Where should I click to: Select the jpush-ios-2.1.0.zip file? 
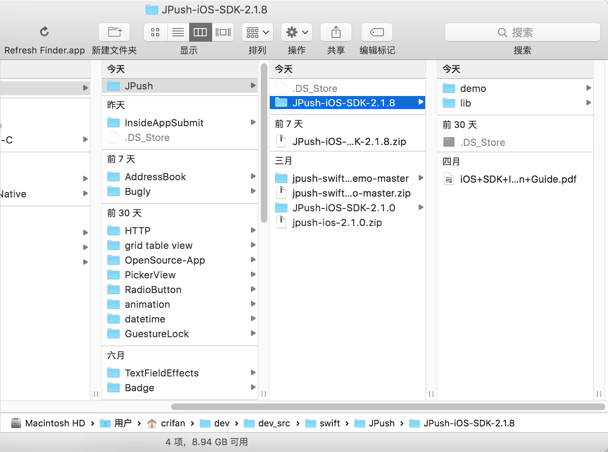(x=347, y=223)
